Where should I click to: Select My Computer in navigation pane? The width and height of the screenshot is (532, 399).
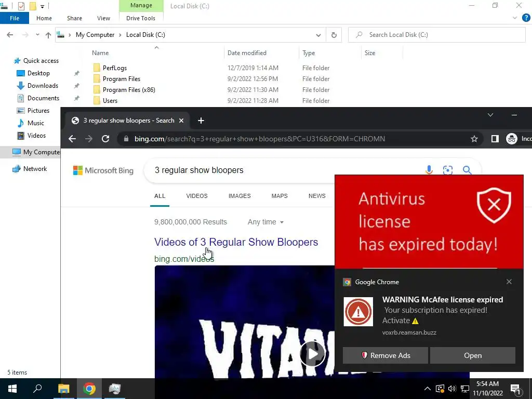click(x=36, y=152)
